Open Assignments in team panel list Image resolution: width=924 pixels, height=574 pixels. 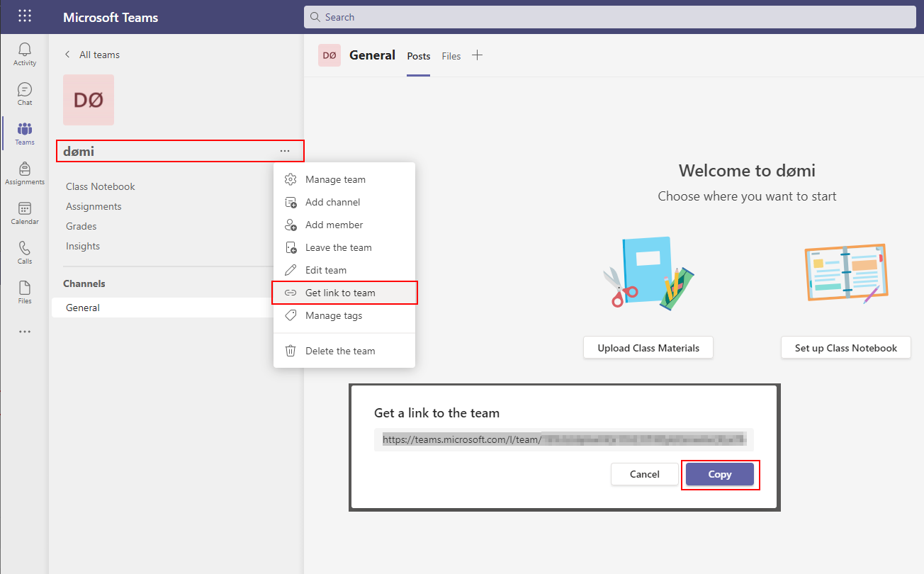point(94,206)
